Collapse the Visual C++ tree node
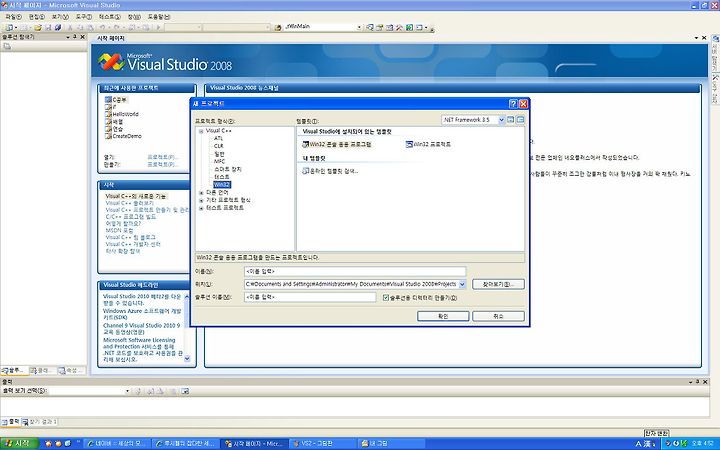This screenshot has width=720, height=450. tap(201, 131)
